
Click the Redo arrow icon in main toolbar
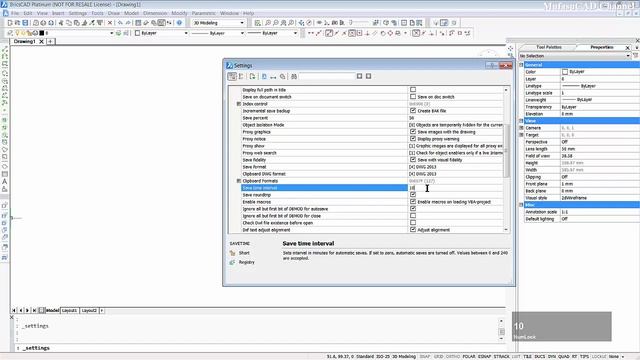tap(128, 23)
